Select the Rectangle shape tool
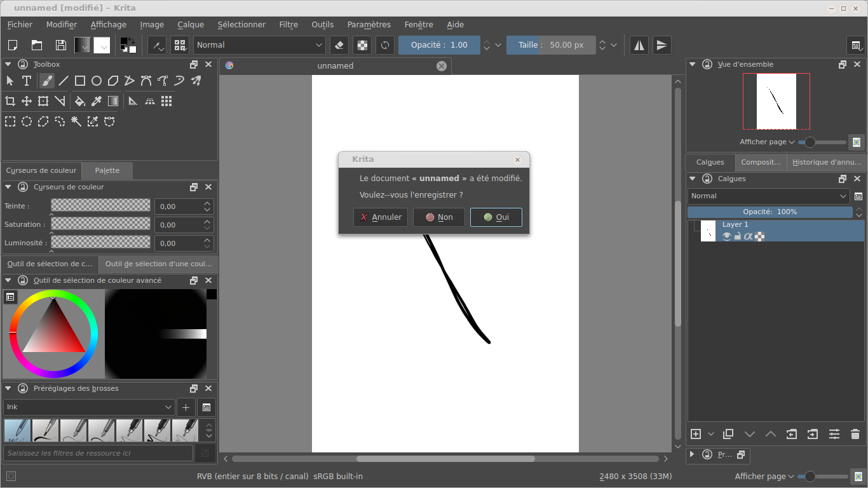This screenshot has height=488, width=868. click(x=80, y=81)
